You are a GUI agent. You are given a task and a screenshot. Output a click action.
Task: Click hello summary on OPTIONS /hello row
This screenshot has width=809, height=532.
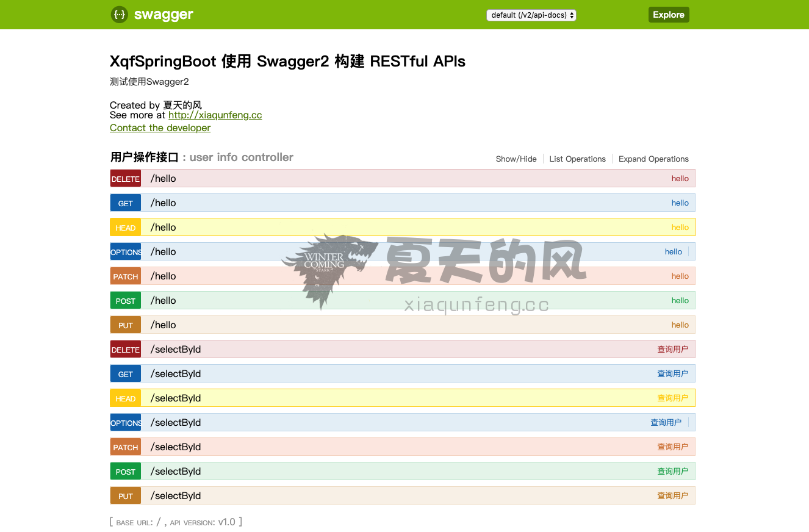pyautogui.click(x=674, y=252)
